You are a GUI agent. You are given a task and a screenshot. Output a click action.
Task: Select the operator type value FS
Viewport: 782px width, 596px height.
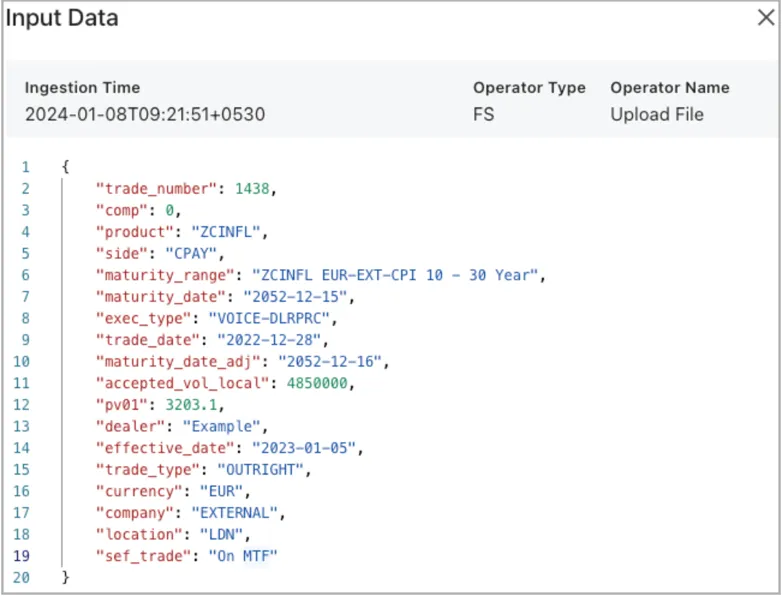(x=483, y=114)
